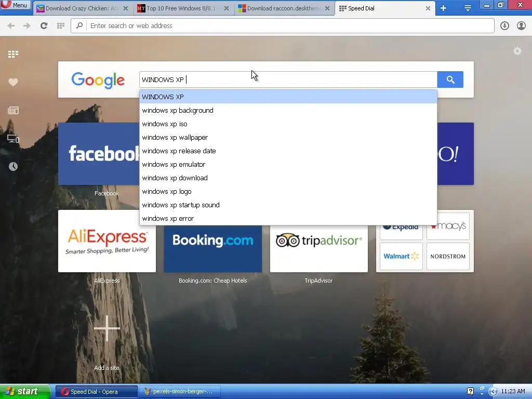Image resolution: width=532 pixels, height=399 pixels.
Task: Click the taskbar clock 11:23 AM
Action: pos(513,391)
